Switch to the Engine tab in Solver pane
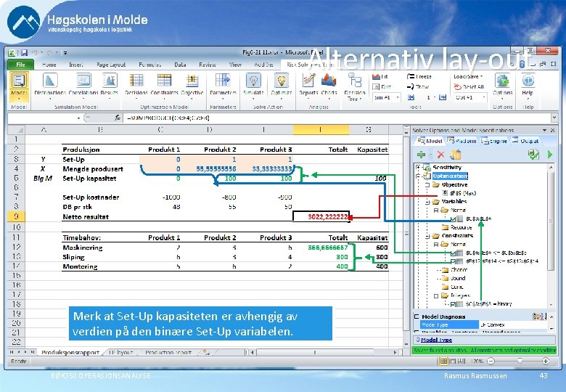 click(494, 141)
